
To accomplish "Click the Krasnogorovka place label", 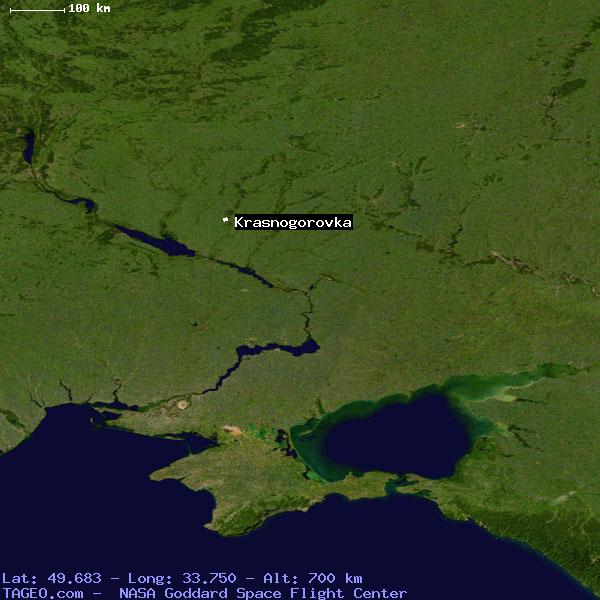I will coord(293,222).
